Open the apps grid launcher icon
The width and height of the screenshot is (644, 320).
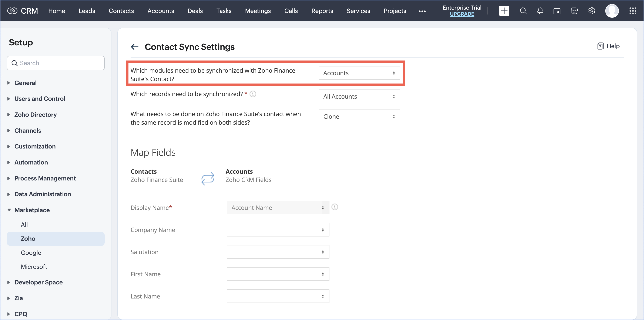click(x=633, y=11)
